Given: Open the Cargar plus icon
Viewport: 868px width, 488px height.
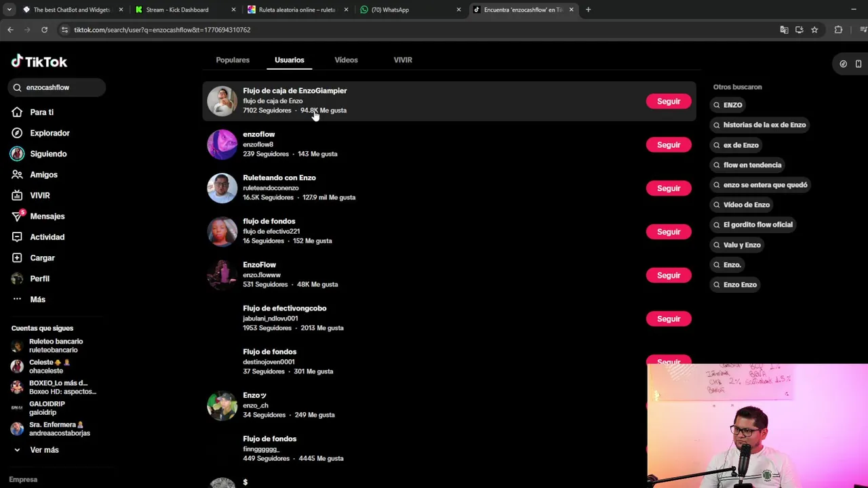Looking at the screenshot, I should pos(17,258).
